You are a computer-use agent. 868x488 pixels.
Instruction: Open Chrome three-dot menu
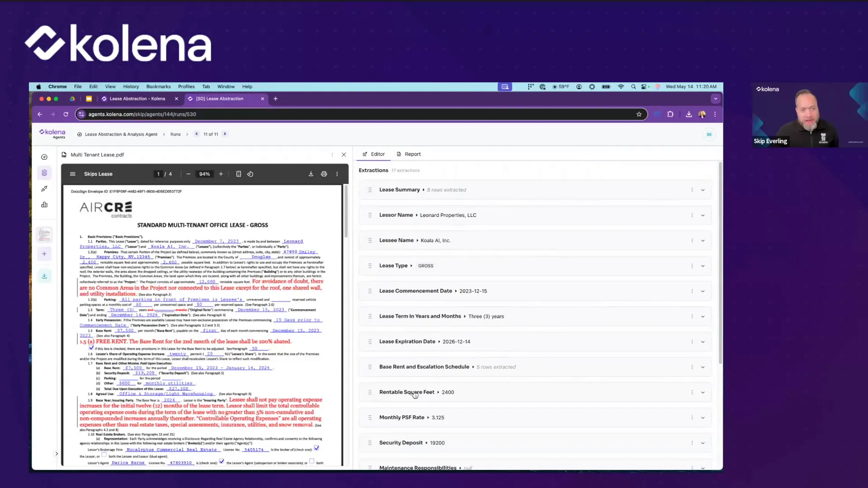(x=715, y=114)
